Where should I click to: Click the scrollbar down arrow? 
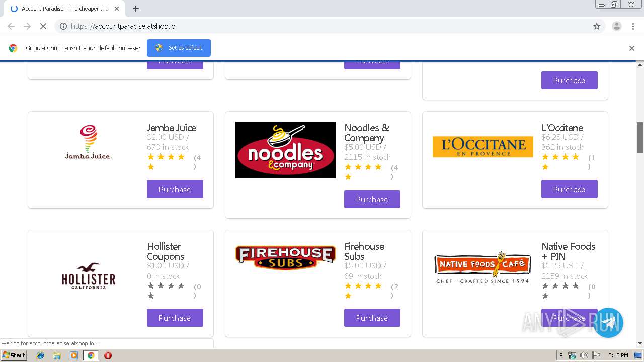click(x=640, y=343)
